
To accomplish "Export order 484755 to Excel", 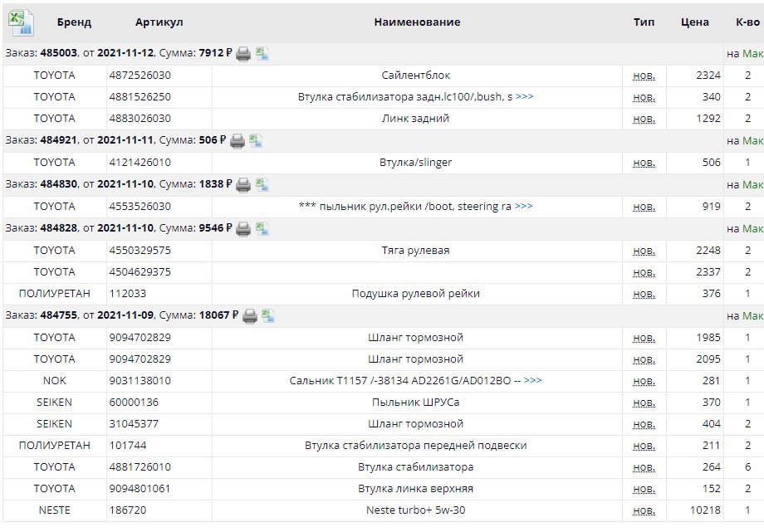I will pyautogui.click(x=268, y=315).
